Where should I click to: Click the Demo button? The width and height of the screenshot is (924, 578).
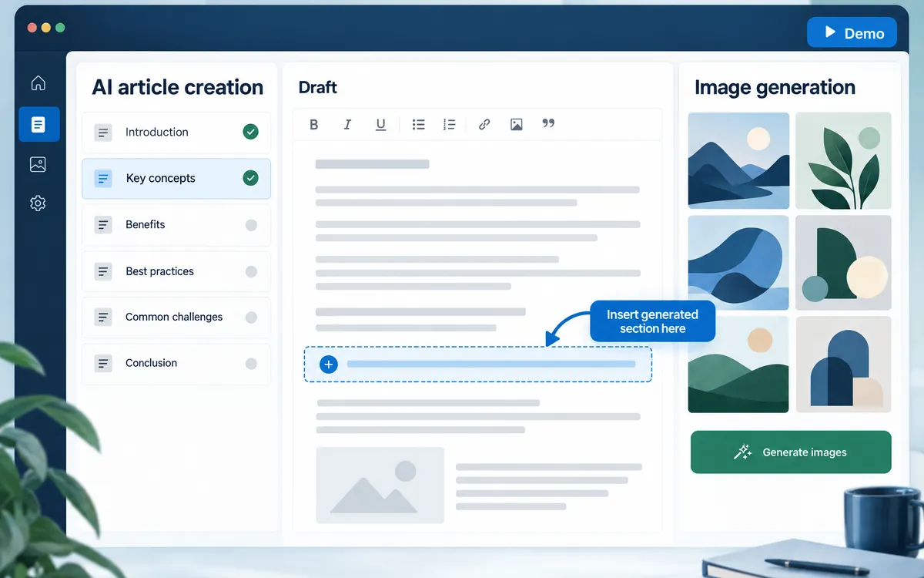click(x=852, y=32)
